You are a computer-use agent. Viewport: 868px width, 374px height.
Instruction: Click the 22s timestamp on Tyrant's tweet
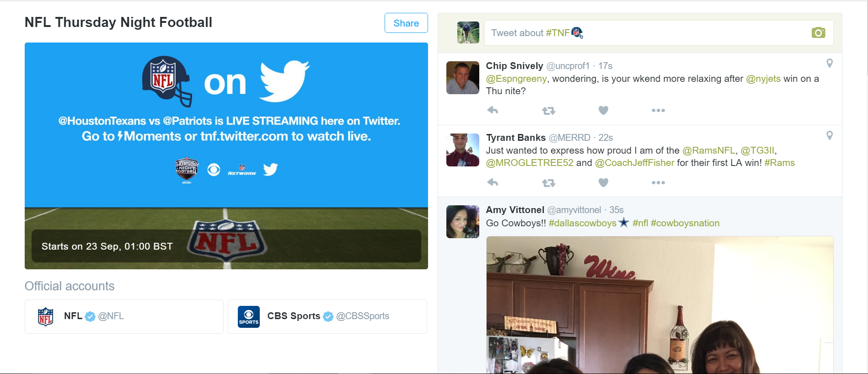pos(605,138)
